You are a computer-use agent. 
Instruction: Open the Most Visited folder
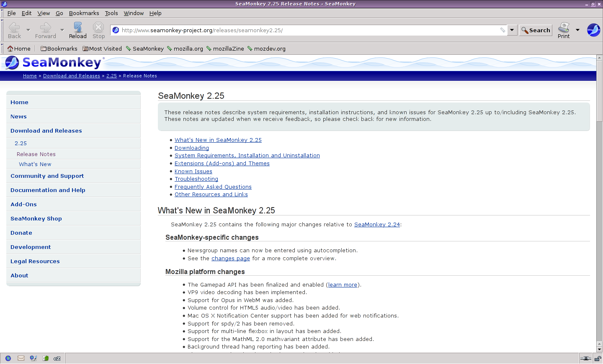coord(102,49)
